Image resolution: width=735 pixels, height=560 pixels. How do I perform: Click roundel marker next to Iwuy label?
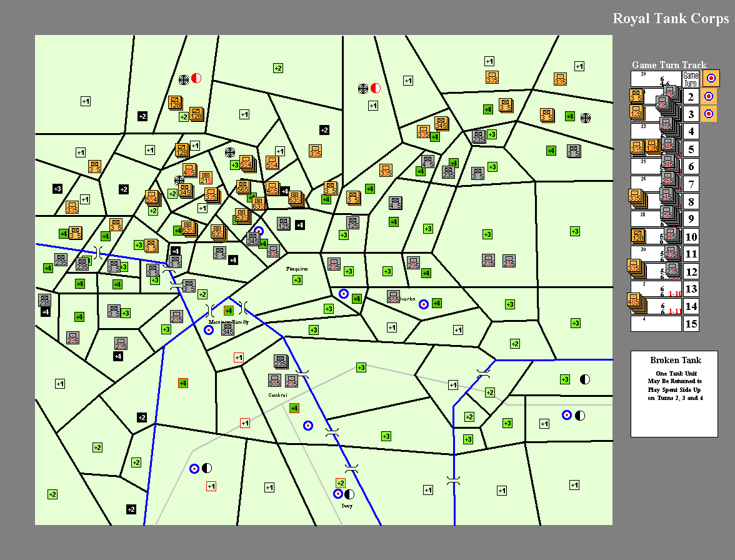tap(338, 494)
